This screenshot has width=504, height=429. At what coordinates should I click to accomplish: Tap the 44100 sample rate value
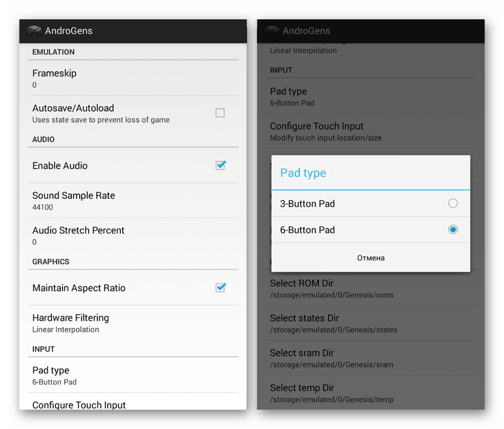(x=42, y=207)
